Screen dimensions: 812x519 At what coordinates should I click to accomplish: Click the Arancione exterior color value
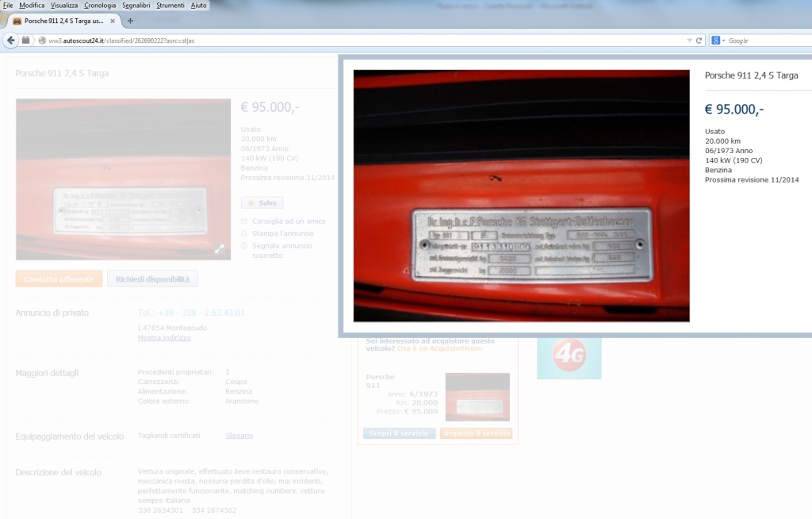[x=242, y=401]
